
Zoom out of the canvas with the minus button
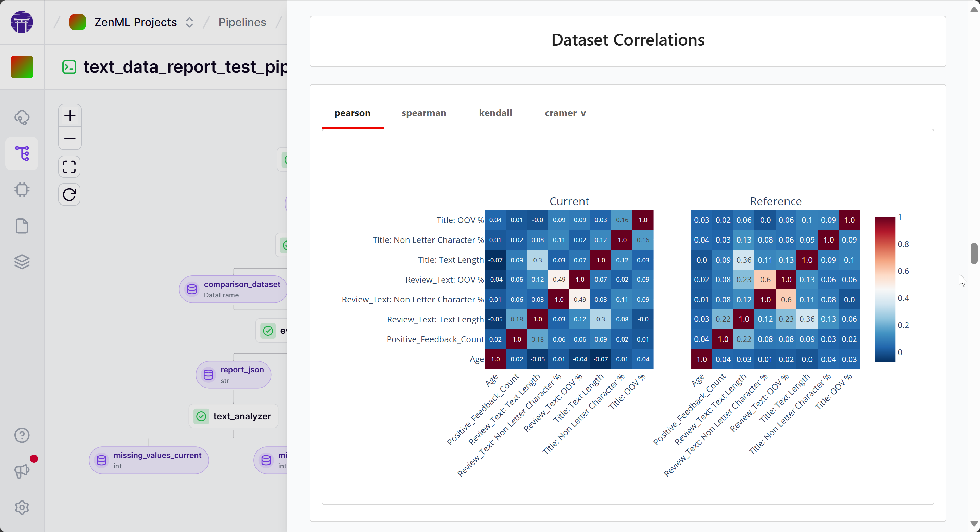click(x=70, y=138)
